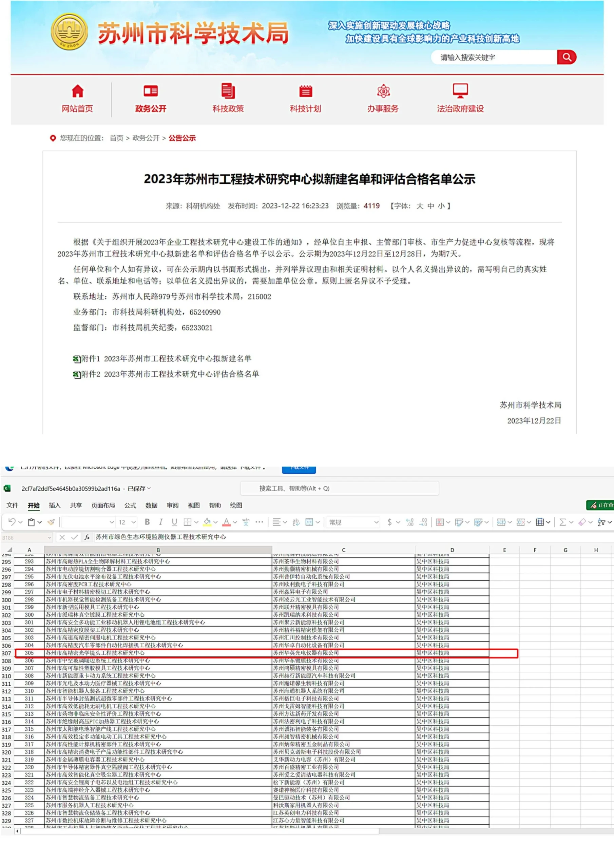The image size is (614, 868).
Task: Set font size to 小
Action: (441, 206)
